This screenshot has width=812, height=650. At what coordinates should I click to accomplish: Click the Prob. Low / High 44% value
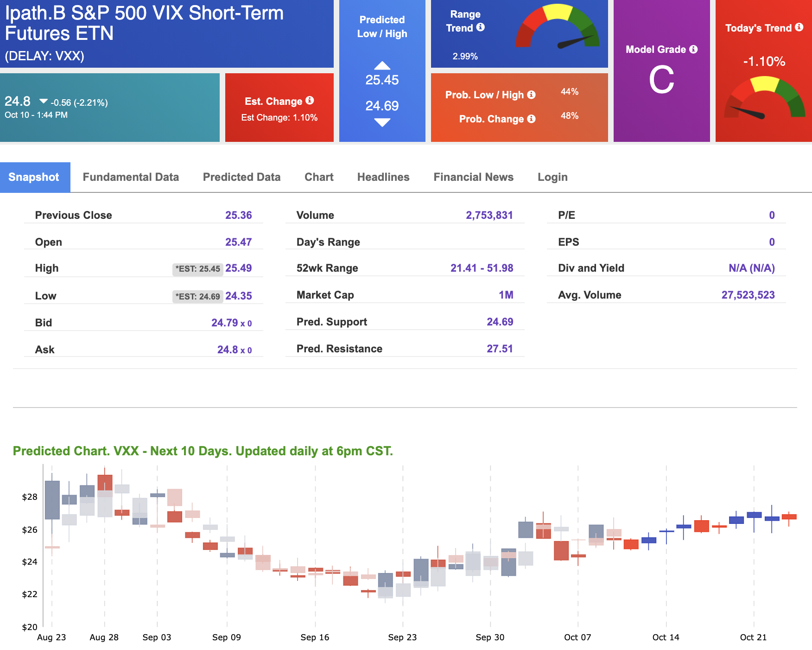570,92
